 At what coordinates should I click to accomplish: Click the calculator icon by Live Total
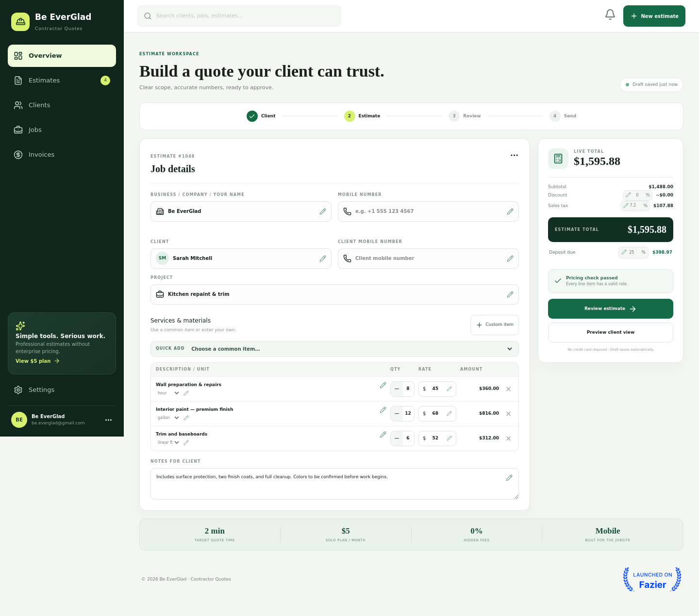click(x=558, y=159)
